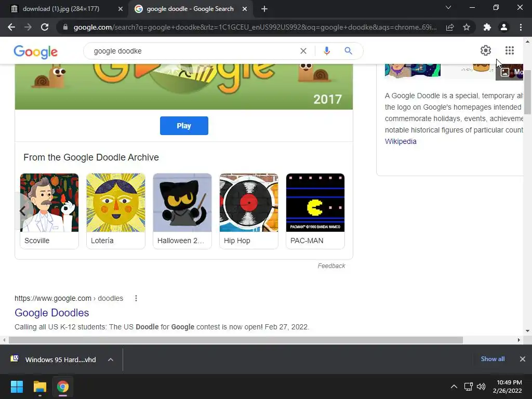Run the search with the magnifier icon
The width and height of the screenshot is (532, 399).
[348, 51]
